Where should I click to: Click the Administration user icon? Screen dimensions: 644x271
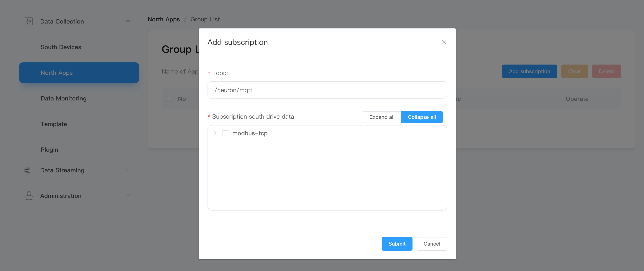(x=29, y=196)
